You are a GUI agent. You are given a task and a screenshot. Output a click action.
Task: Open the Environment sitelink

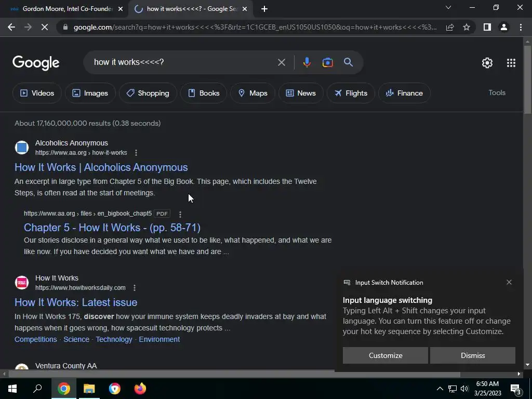(x=159, y=339)
